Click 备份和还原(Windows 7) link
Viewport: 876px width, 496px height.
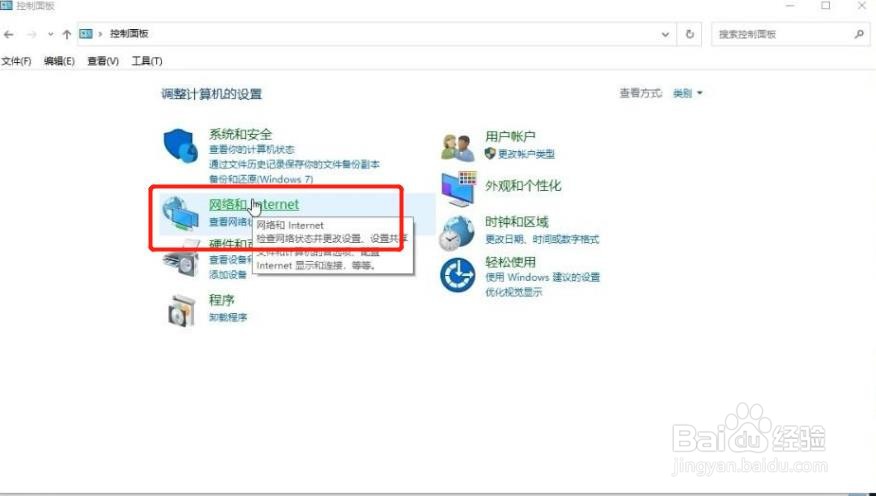tap(261, 179)
